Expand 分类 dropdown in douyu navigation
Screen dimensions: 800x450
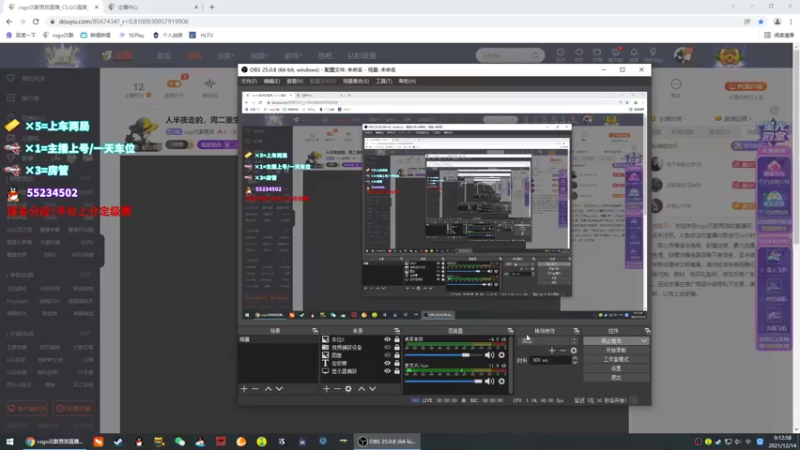click(x=225, y=56)
